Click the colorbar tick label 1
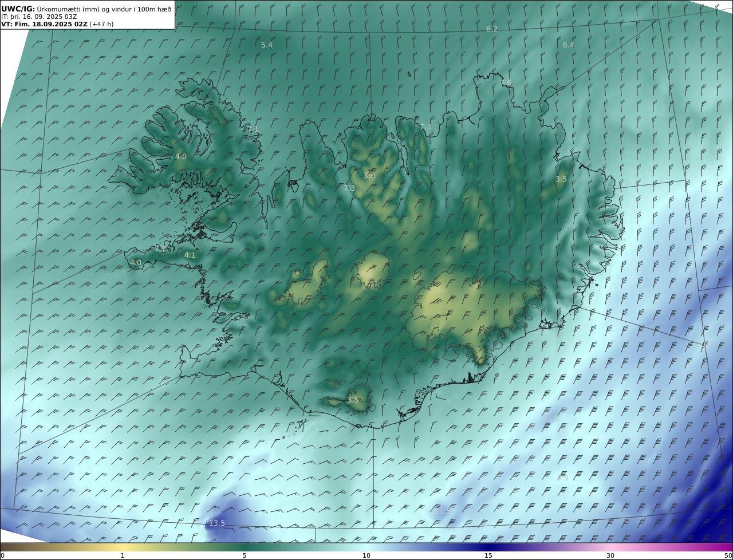Viewport: 733px width, 560px height. [x=123, y=555]
